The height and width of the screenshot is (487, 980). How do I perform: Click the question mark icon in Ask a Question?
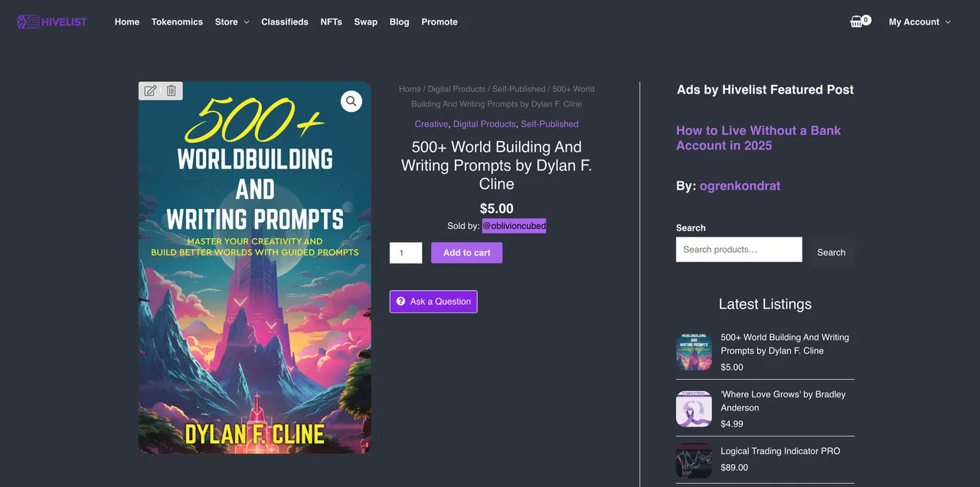(400, 301)
